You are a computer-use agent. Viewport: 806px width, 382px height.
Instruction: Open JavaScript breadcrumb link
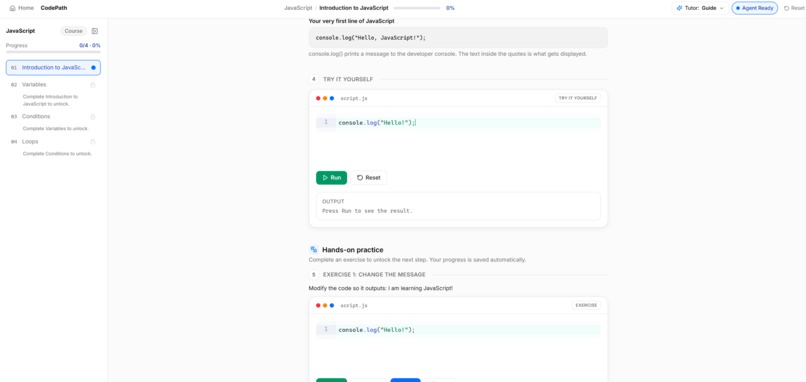[x=298, y=8]
